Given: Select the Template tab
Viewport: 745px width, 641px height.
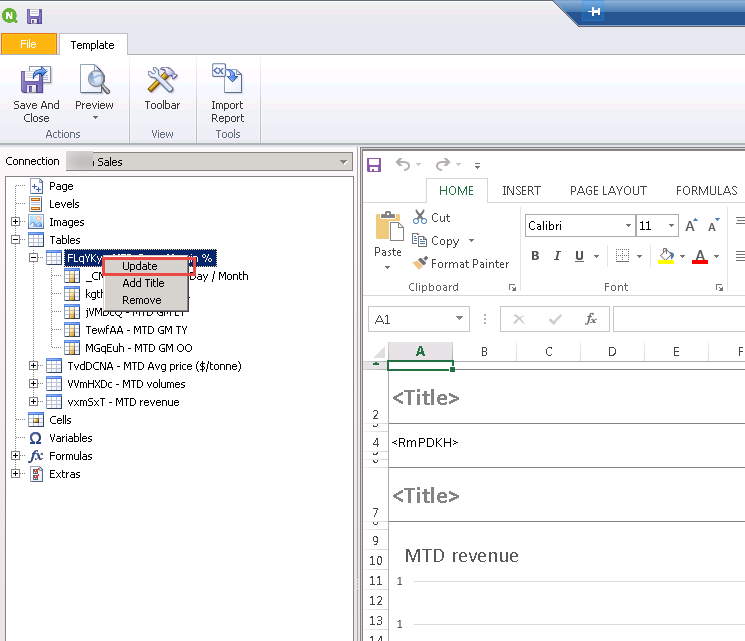Looking at the screenshot, I should 93,45.
